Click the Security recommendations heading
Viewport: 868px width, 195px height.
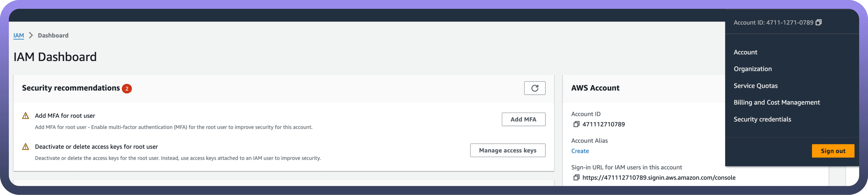coord(71,88)
